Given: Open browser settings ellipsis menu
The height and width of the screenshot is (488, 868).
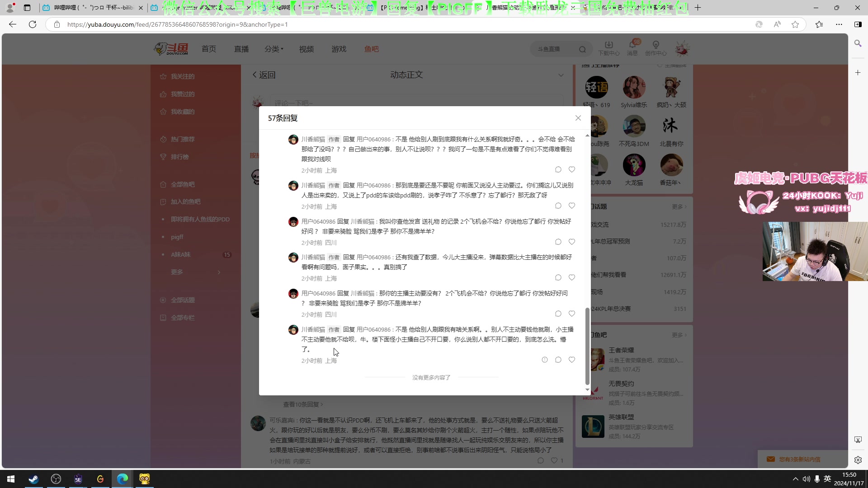Looking at the screenshot, I should click(839, 24).
